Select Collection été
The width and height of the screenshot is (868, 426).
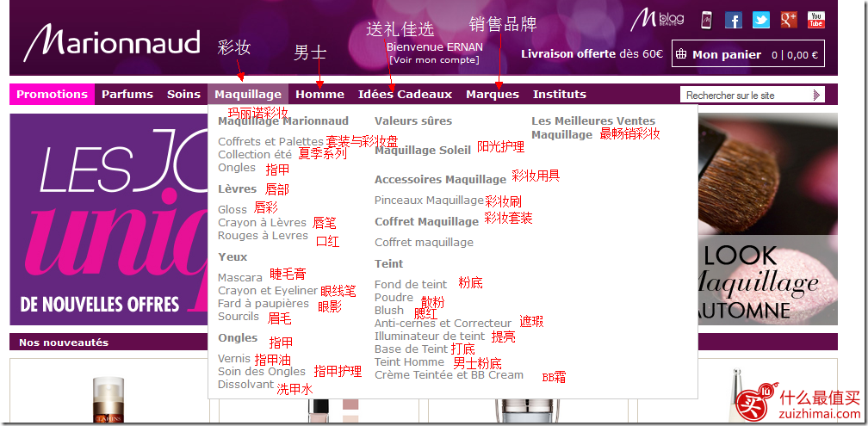pos(255,154)
